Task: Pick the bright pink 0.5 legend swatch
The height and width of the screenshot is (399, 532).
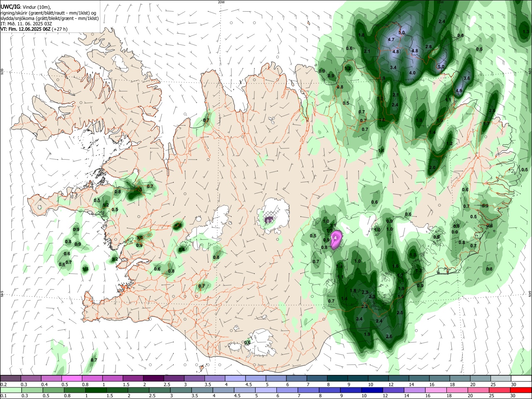Action: click(x=71, y=378)
